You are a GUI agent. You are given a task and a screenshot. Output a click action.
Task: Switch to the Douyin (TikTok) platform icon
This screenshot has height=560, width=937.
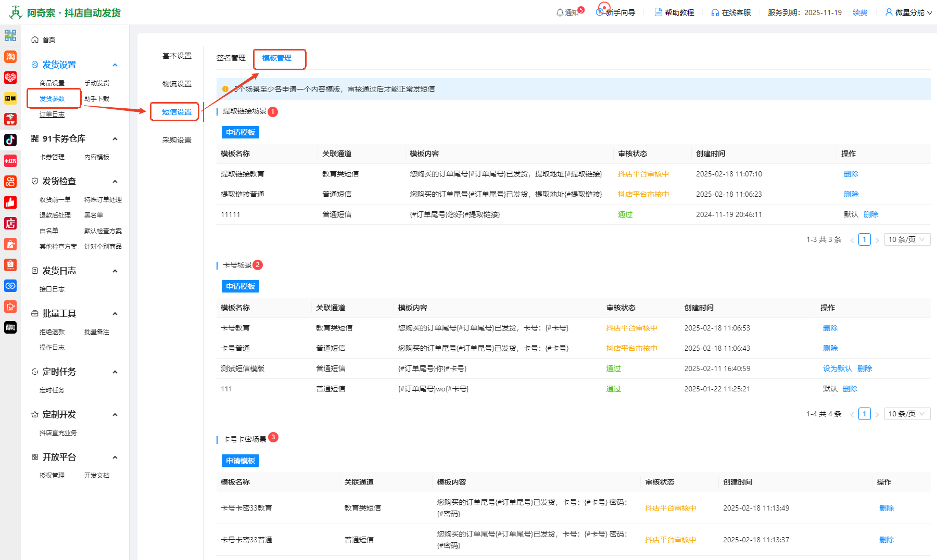10,140
